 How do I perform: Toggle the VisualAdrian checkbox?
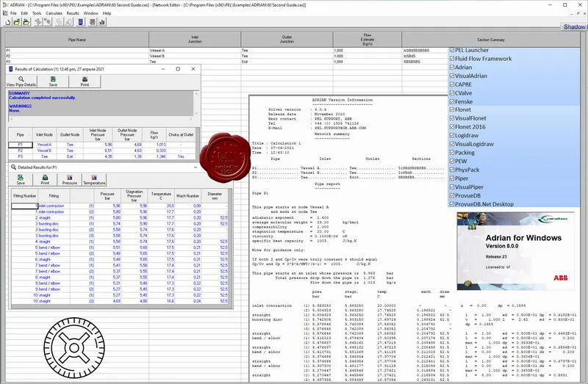pos(452,76)
